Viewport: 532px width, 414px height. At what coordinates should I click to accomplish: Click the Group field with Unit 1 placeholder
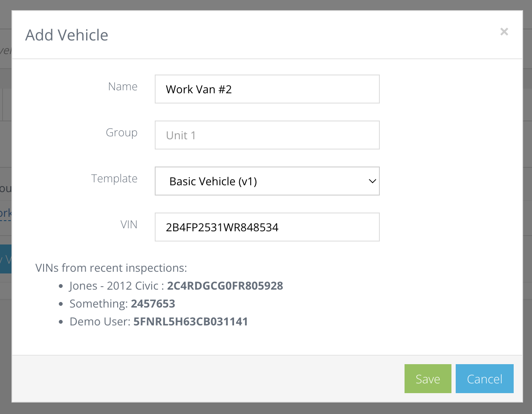tap(267, 135)
